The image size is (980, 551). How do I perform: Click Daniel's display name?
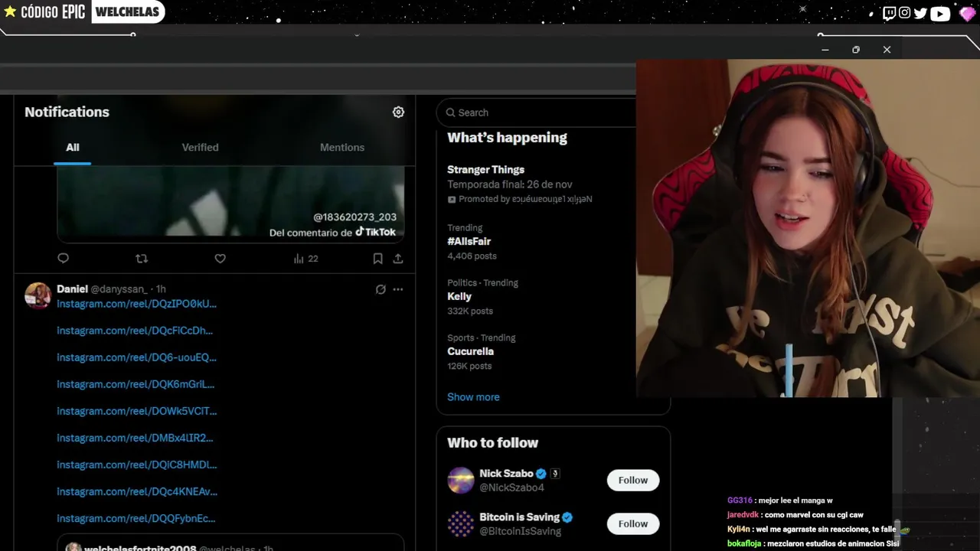(72, 289)
